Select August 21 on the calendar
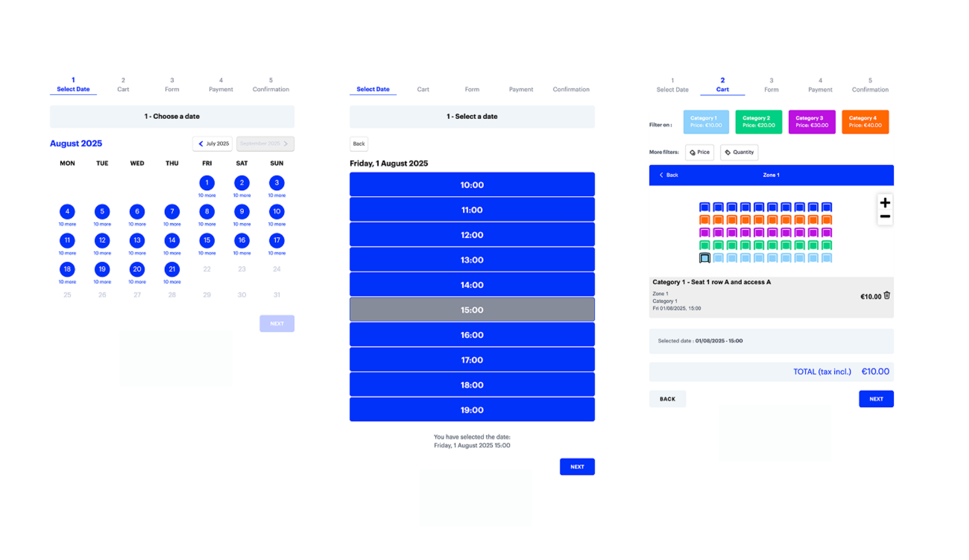The width and height of the screenshot is (969, 560). (172, 269)
